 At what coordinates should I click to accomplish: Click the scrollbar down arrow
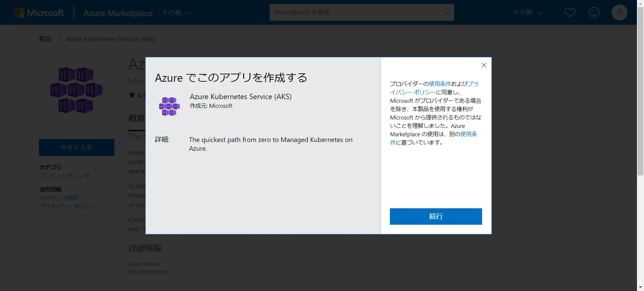640,287
